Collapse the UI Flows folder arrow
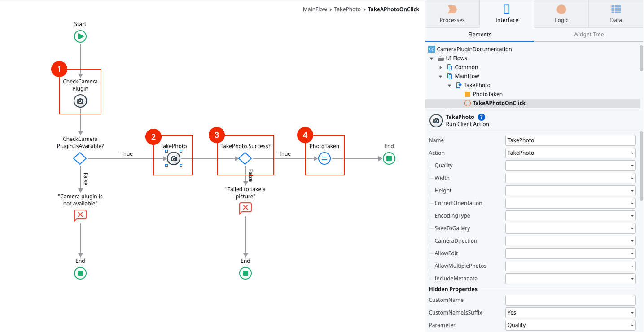 (x=432, y=58)
